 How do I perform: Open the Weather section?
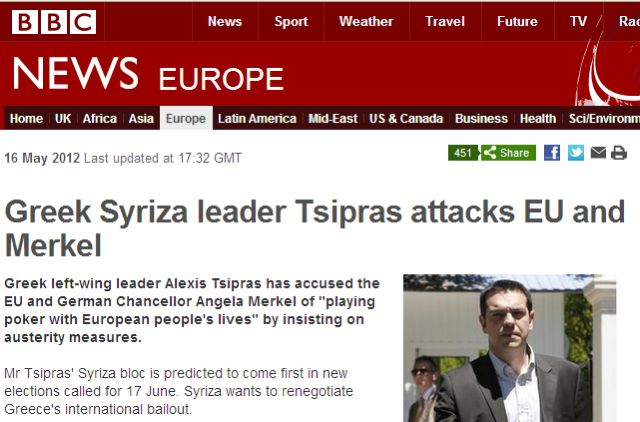click(x=366, y=21)
